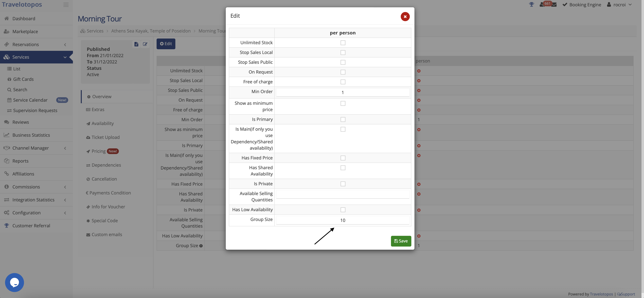Click the Available Selling Quantities field
The height and width of the screenshot is (298, 644).
click(x=343, y=194)
